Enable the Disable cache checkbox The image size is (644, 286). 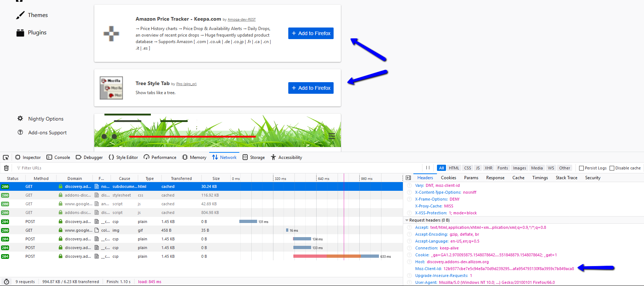pyautogui.click(x=612, y=168)
